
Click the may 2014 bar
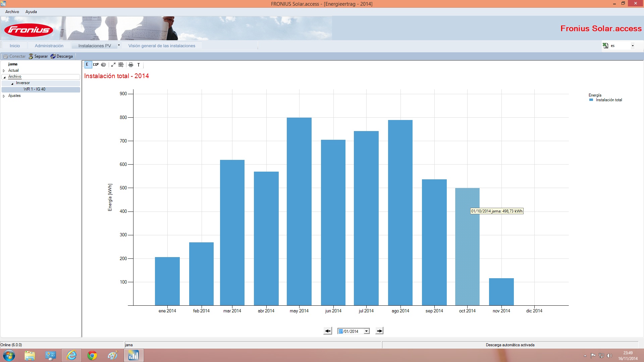pyautogui.click(x=299, y=212)
